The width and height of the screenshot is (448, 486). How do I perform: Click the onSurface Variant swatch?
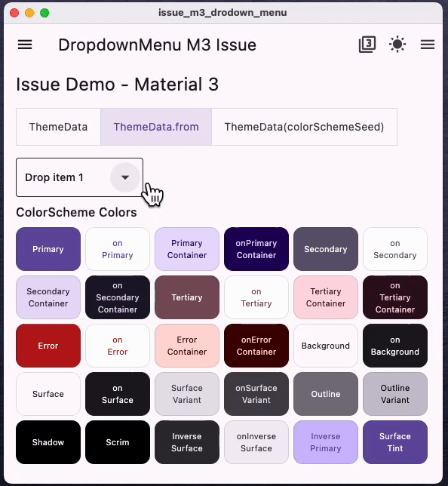pyautogui.click(x=256, y=394)
